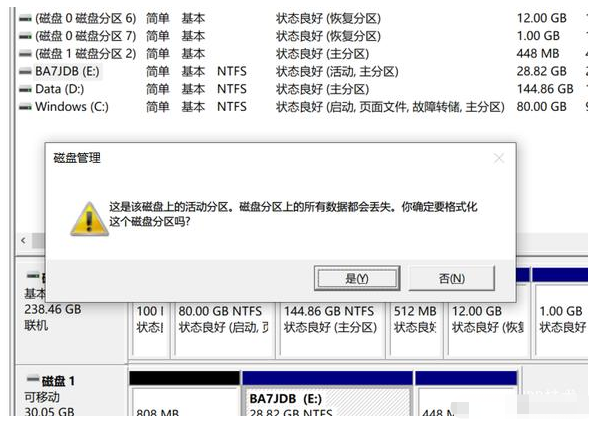Select the Data (D:) volume icon in list
Screen dimensions: 608x428
tap(25, 90)
